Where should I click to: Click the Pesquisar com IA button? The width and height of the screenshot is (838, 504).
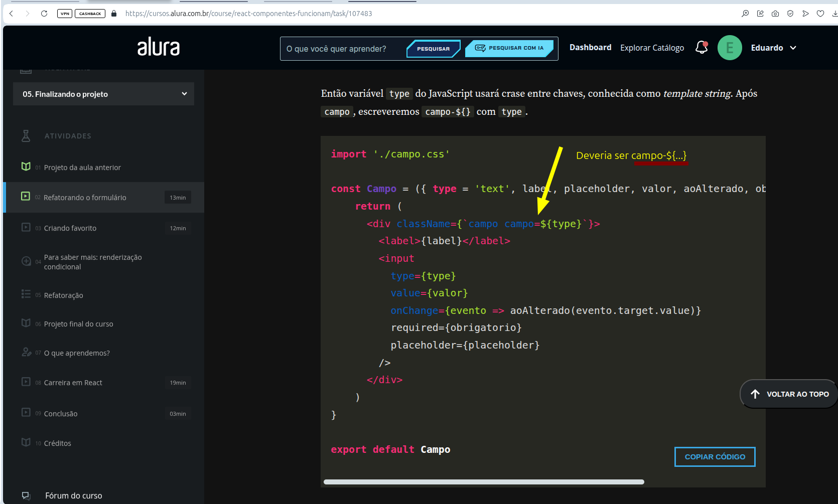pyautogui.click(x=509, y=48)
